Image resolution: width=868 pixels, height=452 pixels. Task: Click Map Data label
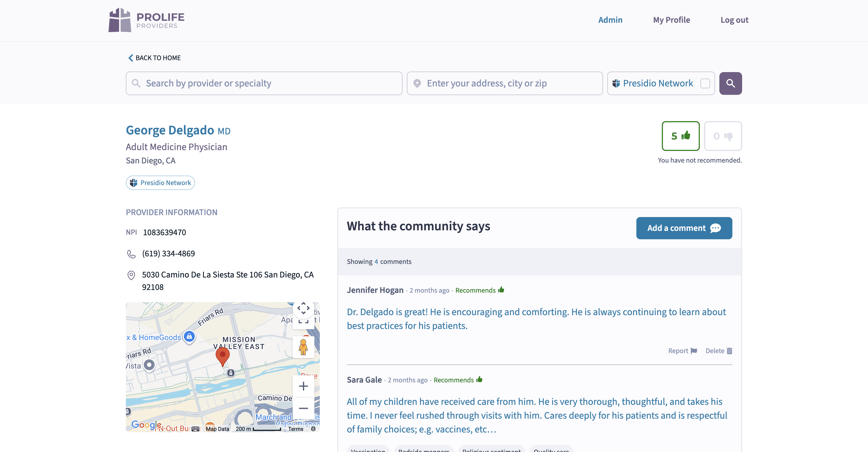(x=217, y=429)
